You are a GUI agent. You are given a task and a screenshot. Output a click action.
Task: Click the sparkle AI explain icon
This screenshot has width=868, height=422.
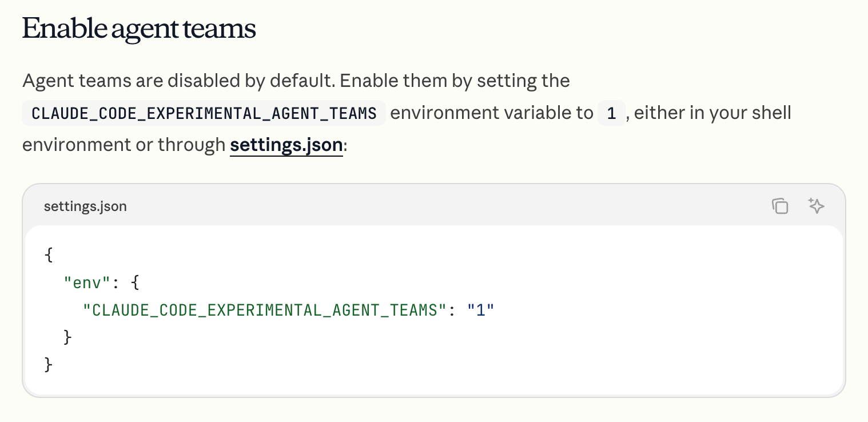pos(816,206)
